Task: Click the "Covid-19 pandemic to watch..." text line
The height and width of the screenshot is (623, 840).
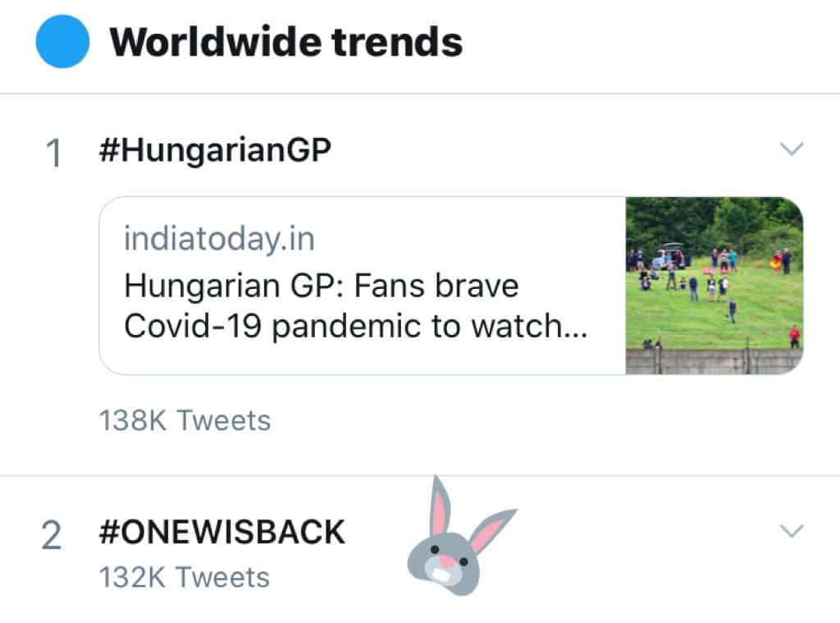Action: 355,326
